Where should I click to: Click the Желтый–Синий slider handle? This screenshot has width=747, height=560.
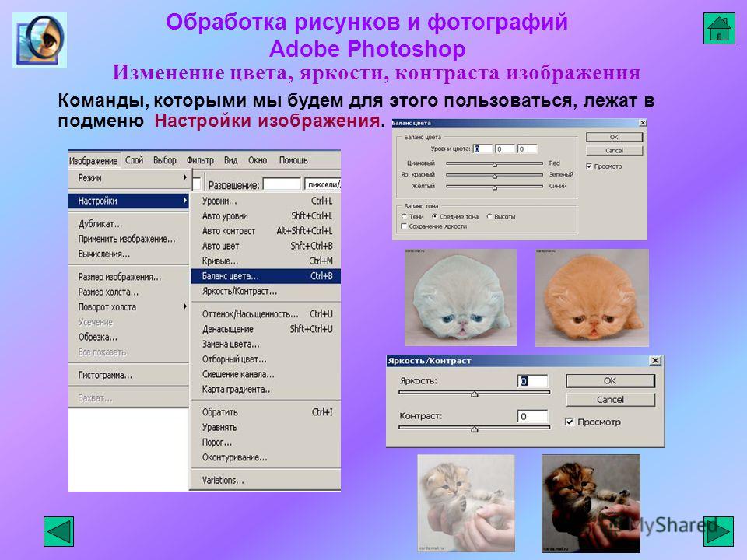495,187
